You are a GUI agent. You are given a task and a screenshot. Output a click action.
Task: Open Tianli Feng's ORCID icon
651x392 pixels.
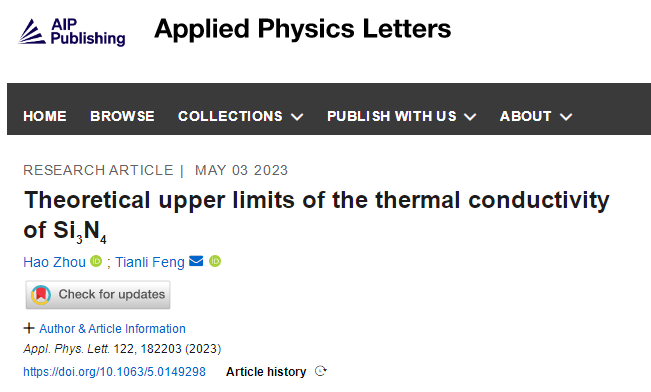coord(215,261)
